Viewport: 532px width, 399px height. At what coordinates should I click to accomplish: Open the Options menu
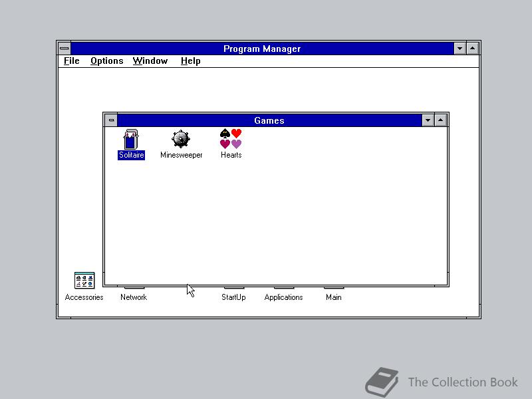coord(106,61)
